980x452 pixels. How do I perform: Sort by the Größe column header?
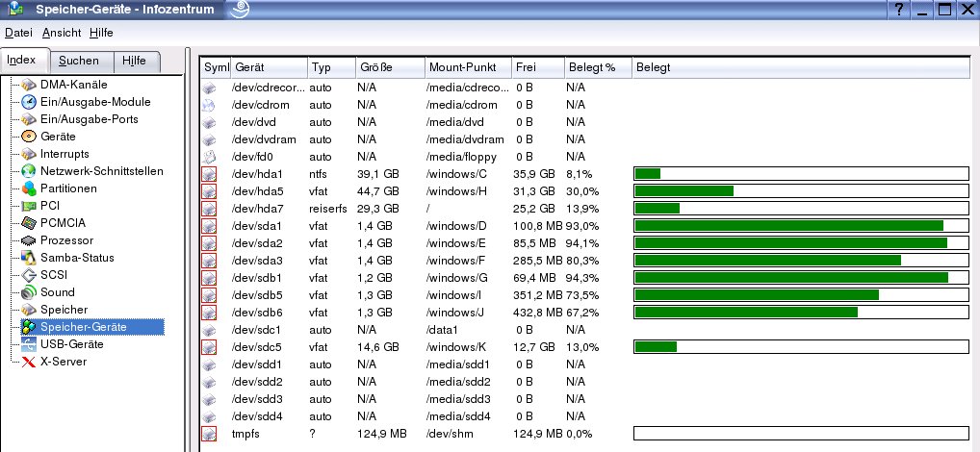pos(389,68)
